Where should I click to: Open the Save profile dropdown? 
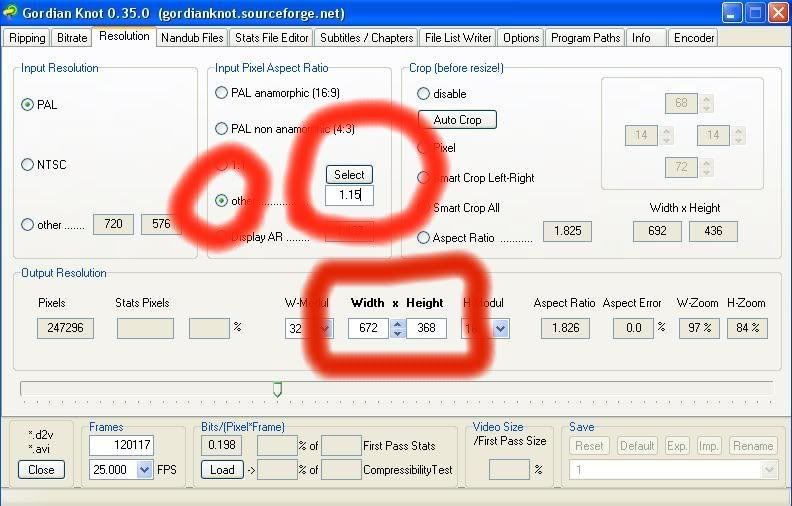coord(769,470)
